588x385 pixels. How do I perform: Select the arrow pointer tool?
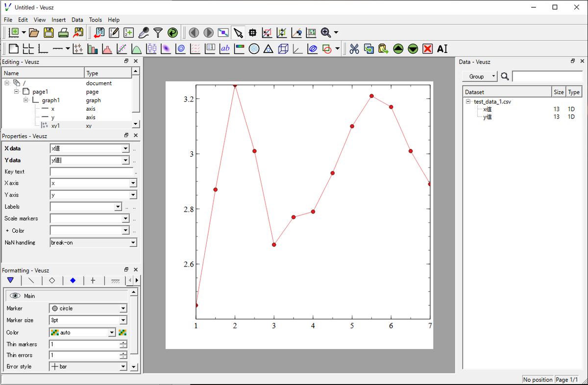click(238, 33)
